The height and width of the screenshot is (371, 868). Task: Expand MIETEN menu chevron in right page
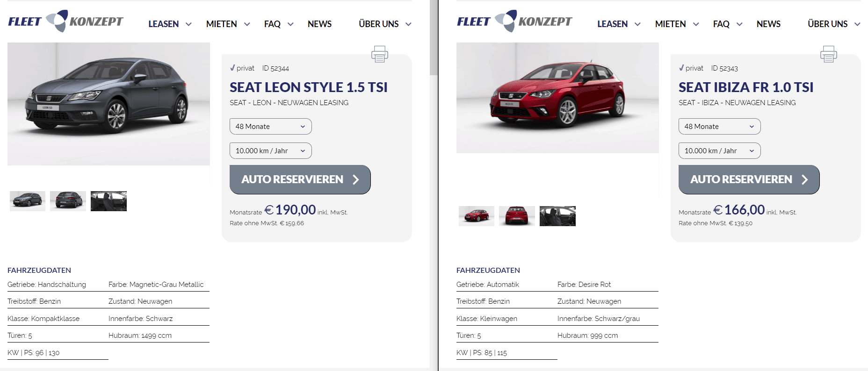coord(696,24)
